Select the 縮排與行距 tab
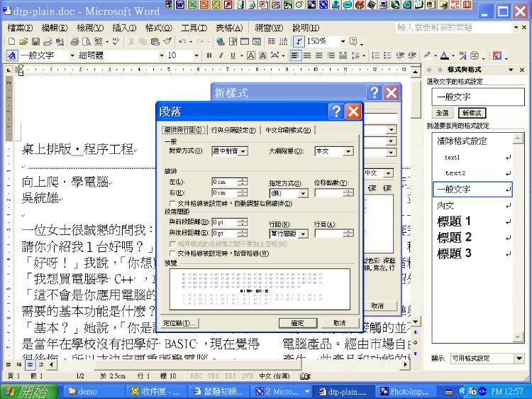Viewport: 532px width, 399px height. (183, 130)
